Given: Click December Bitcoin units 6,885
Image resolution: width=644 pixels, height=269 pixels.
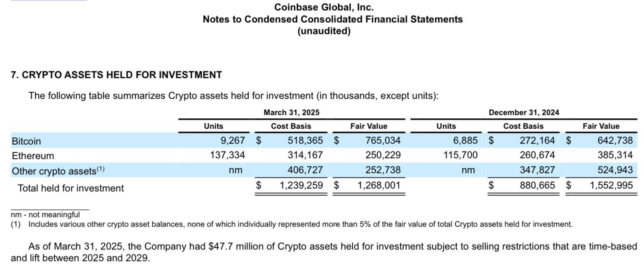Looking at the screenshot, I should click(465, 141).
